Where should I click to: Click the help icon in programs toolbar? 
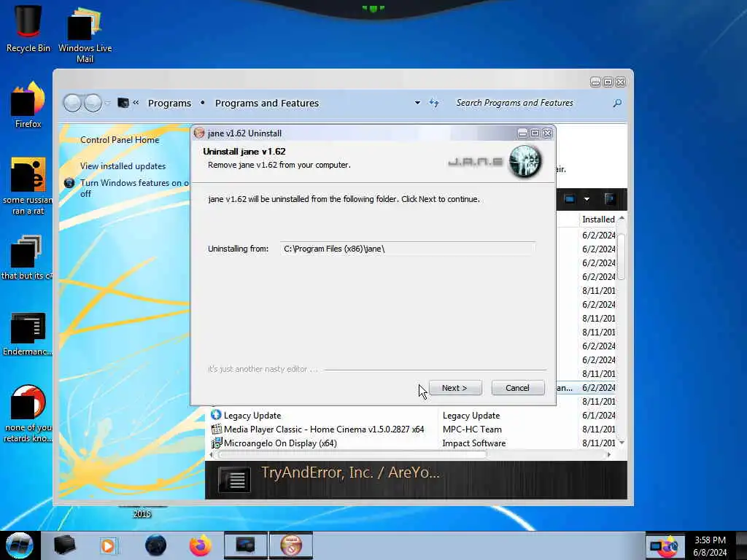tap(609, 199)
